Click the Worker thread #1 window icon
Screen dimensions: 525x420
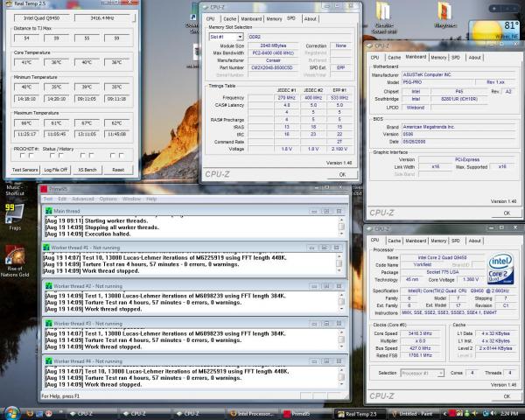click(46, 248)
